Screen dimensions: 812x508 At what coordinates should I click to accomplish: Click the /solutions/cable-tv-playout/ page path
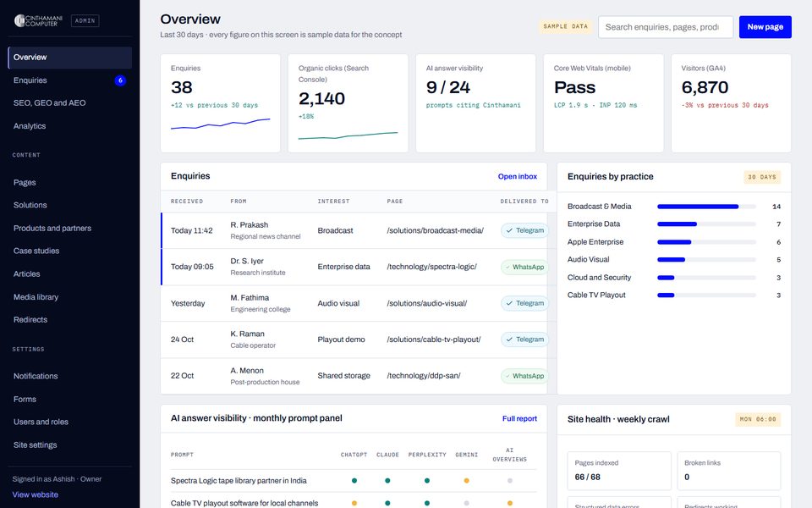[x=433, y=340]
